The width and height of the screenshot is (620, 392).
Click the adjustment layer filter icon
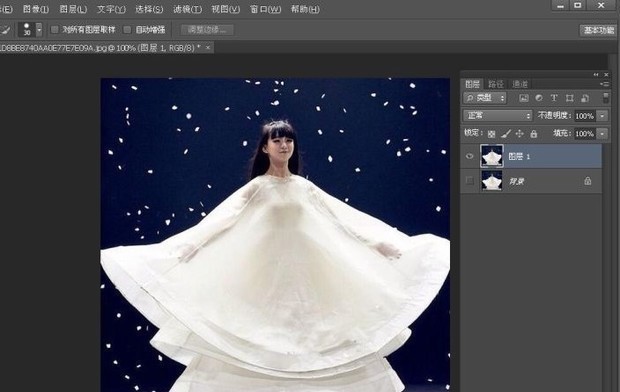click(539, 98)
